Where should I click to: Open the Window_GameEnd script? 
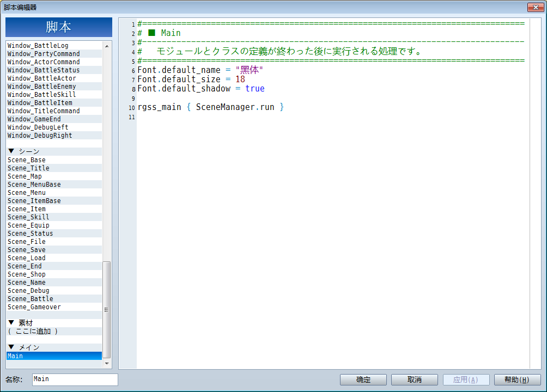(54, 119)
